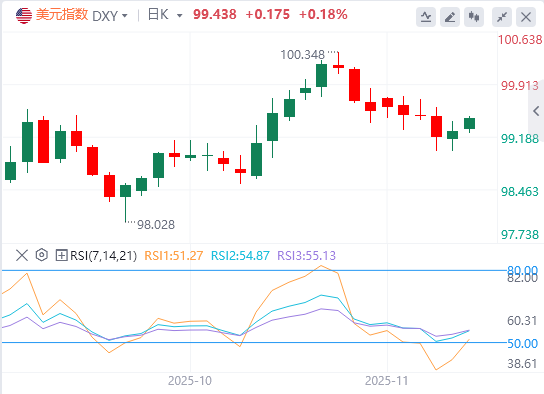This screenshot has height=394, width=544.
Task: Select the 2025-10 date axis marker
Action: coord(190,381)
